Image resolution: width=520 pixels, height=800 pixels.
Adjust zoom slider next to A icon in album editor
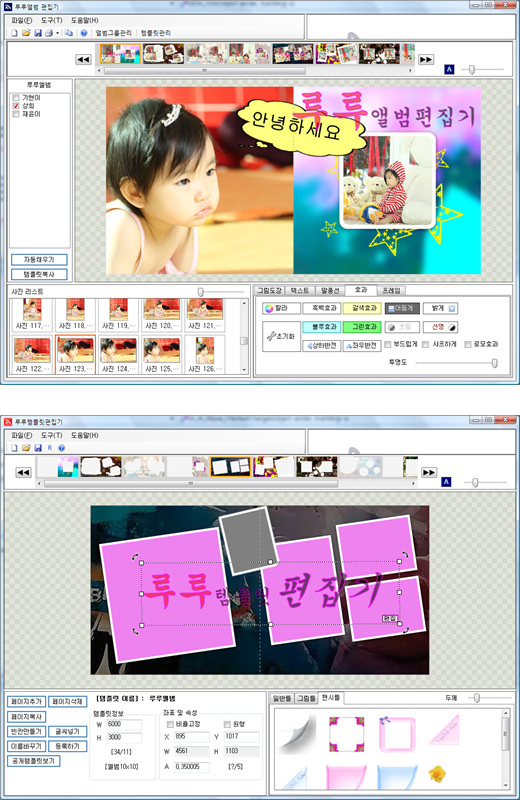(x=472, y=69)
